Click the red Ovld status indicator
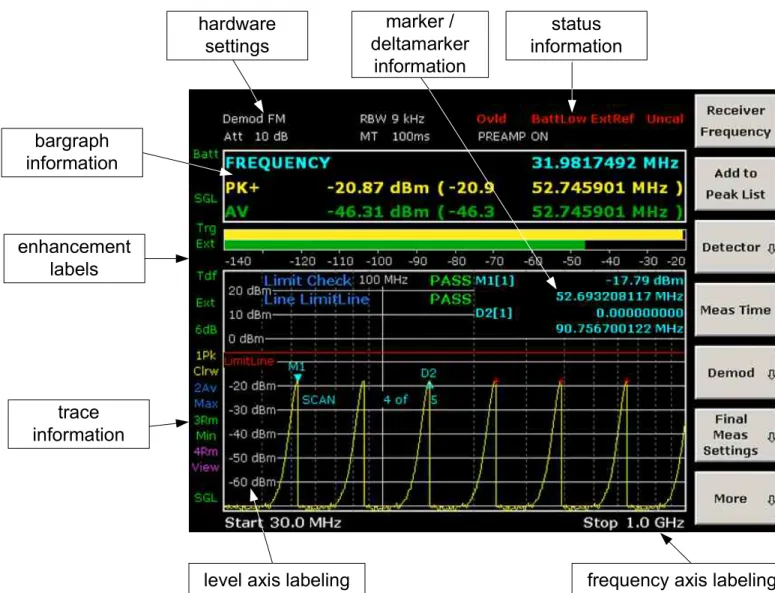This screenshot has height=593, width=775. pyautogui.click(x=491, y=119)
